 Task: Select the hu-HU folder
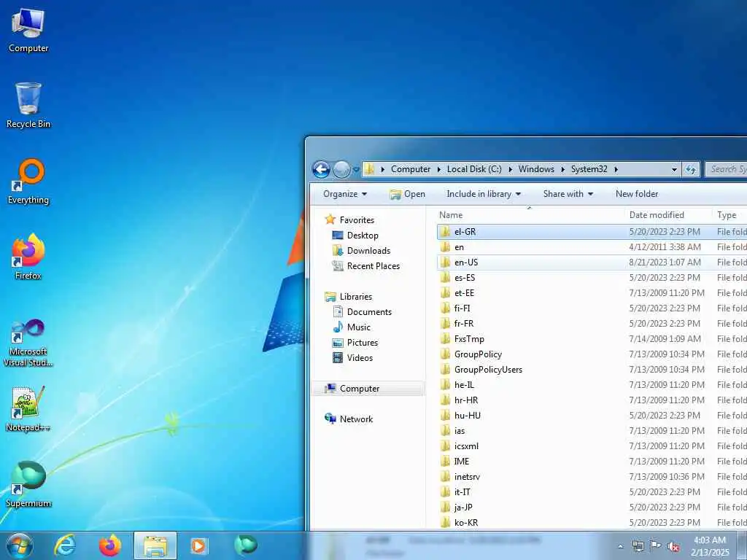[468, 416]
